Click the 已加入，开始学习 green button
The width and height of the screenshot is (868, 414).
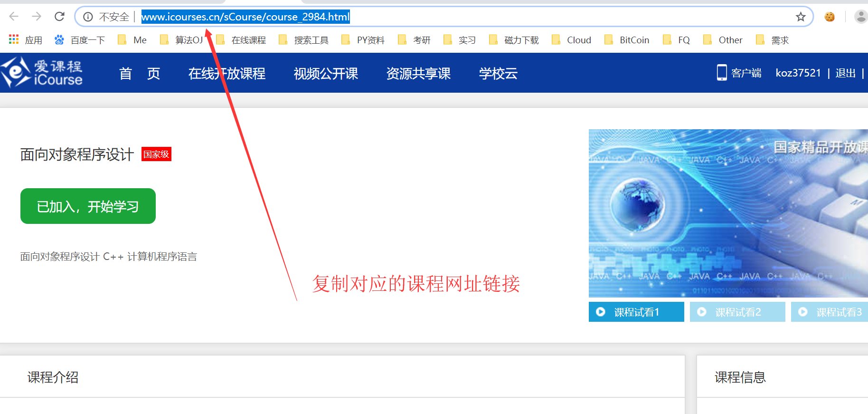click(x=88, y=206)
